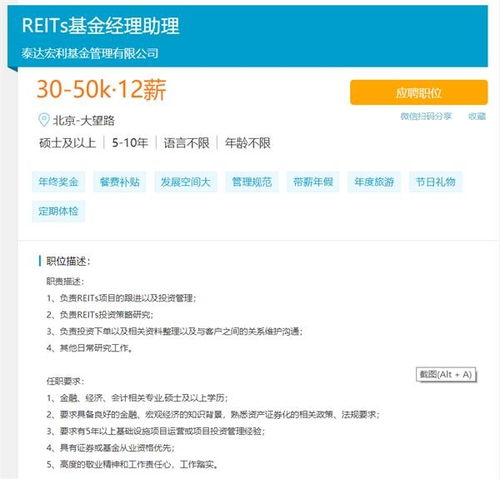Select the 年度旅游 benefit tag
Viewport: 500px width, 479px height.
coord(374,182)
